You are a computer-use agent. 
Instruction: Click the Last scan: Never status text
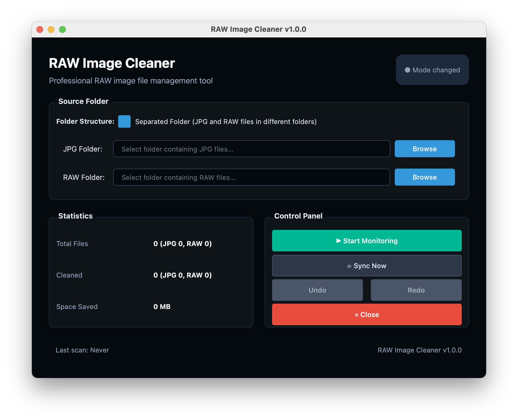point(82,350)
